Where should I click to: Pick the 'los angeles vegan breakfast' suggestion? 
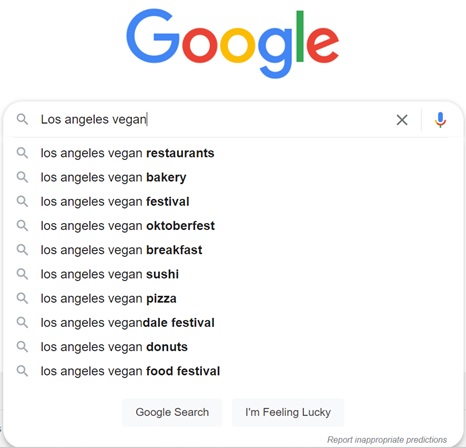pos(233,250)
